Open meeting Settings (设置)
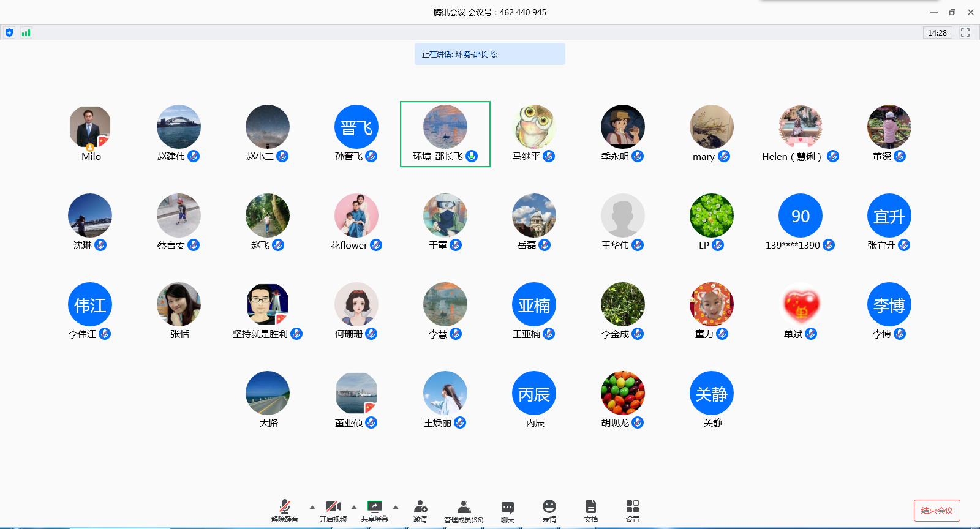Screen dimensions: 980x529 [632, 511]
